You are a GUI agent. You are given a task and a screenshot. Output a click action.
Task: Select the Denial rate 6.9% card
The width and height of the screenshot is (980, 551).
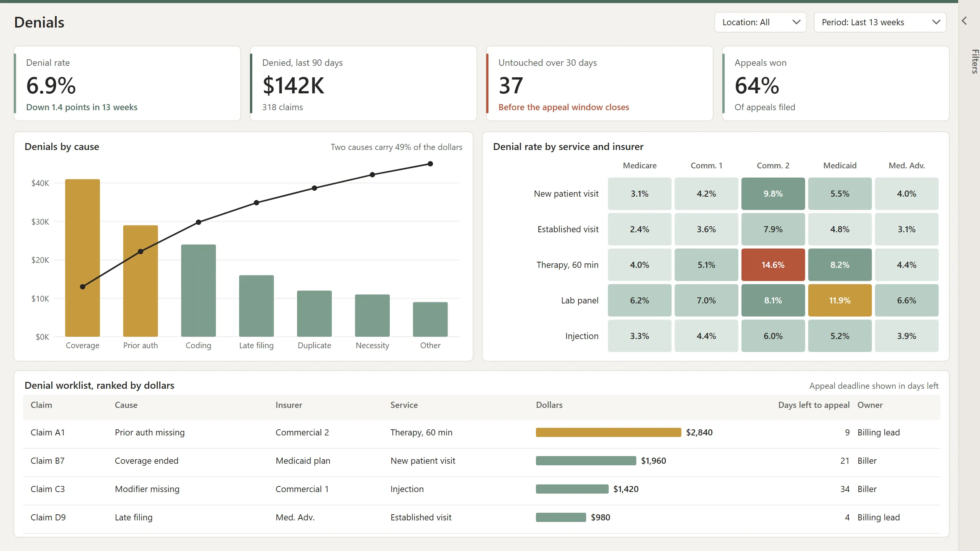pos(127,83)
